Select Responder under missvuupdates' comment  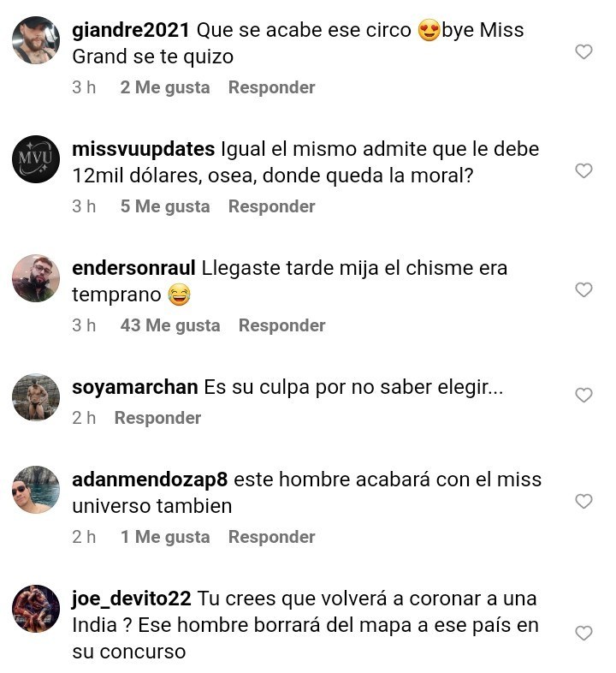(271, 206)
